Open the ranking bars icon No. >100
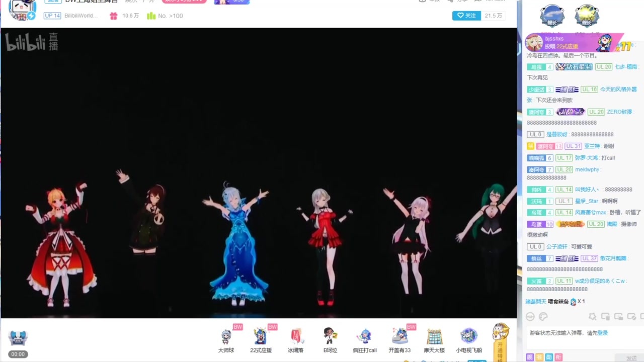The image size is (644, 362). click(x=151, y=16)
